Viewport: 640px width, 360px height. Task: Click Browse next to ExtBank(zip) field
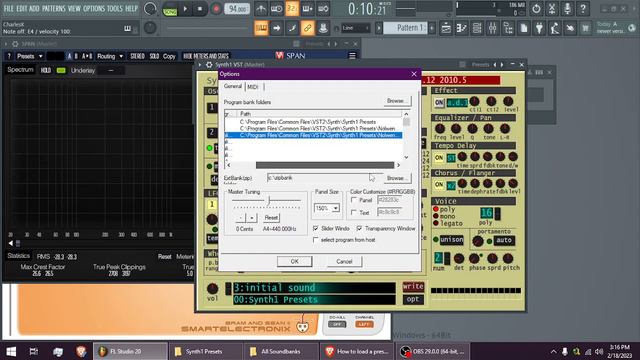[x=397, y=178]
